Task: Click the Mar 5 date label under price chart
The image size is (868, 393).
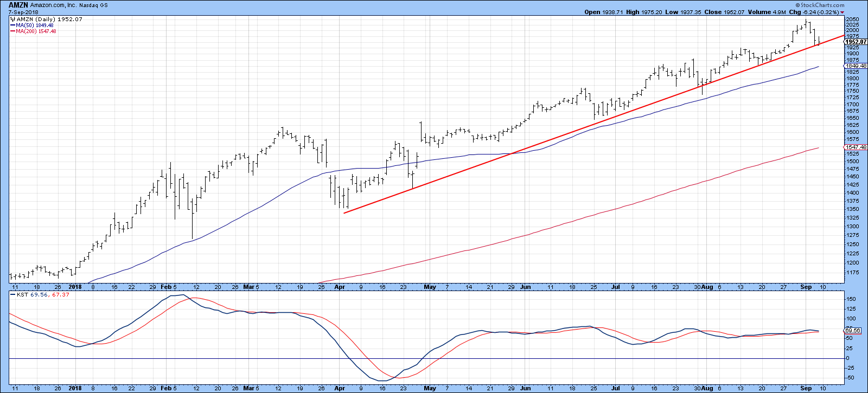Action: [251, 287]
